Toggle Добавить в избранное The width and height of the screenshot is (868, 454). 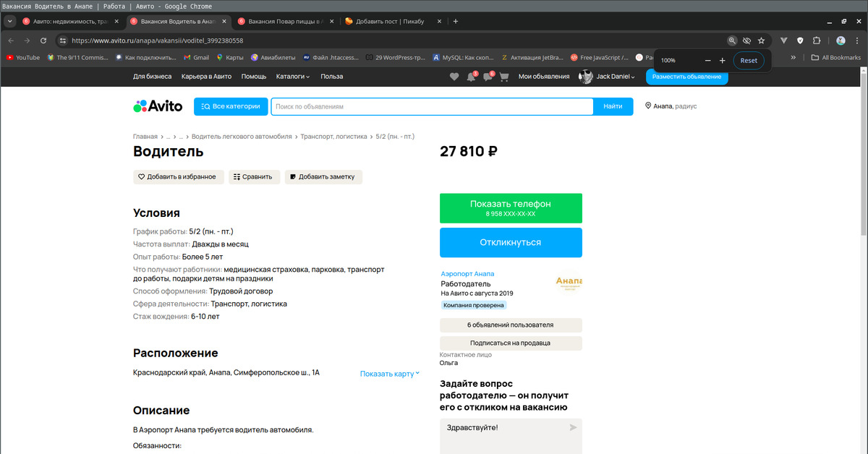pos(178,176)
